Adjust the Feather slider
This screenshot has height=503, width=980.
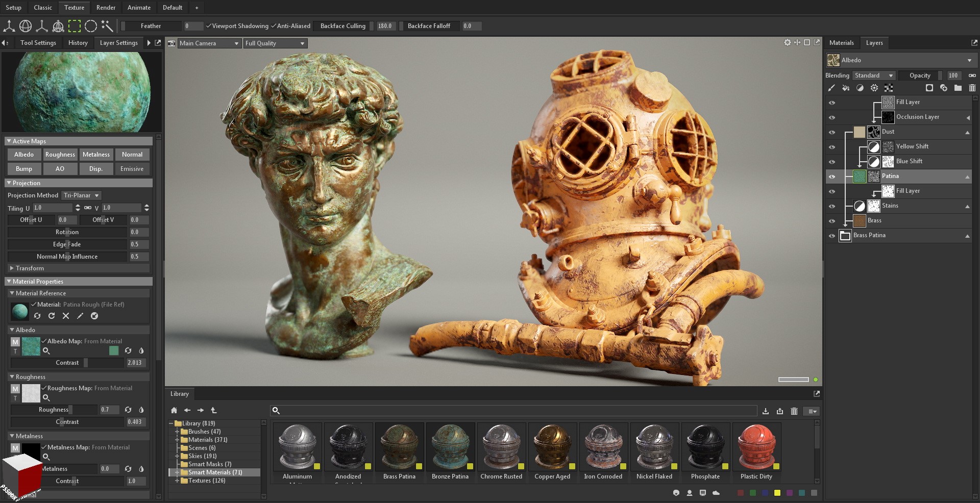(151, 26)
